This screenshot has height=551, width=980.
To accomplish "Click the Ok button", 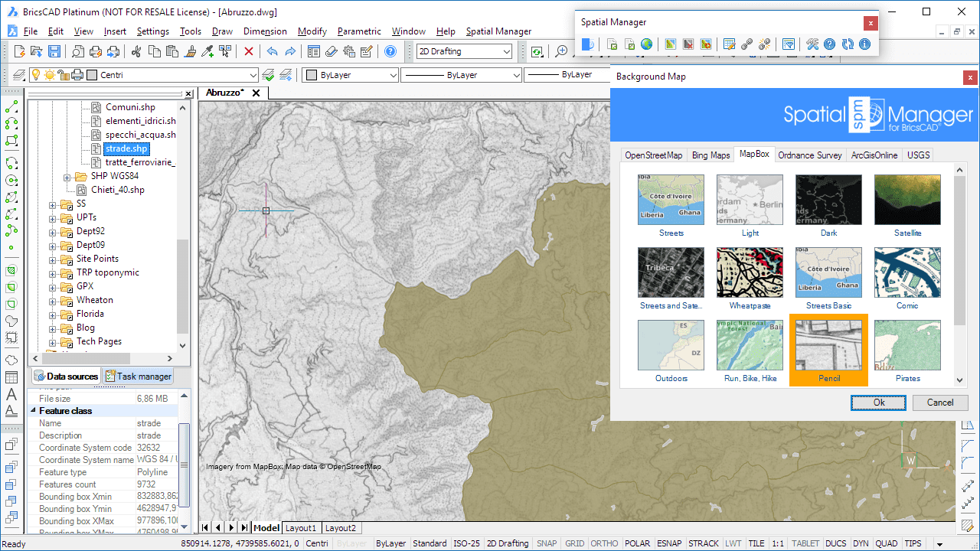I will tap(878, 403).
